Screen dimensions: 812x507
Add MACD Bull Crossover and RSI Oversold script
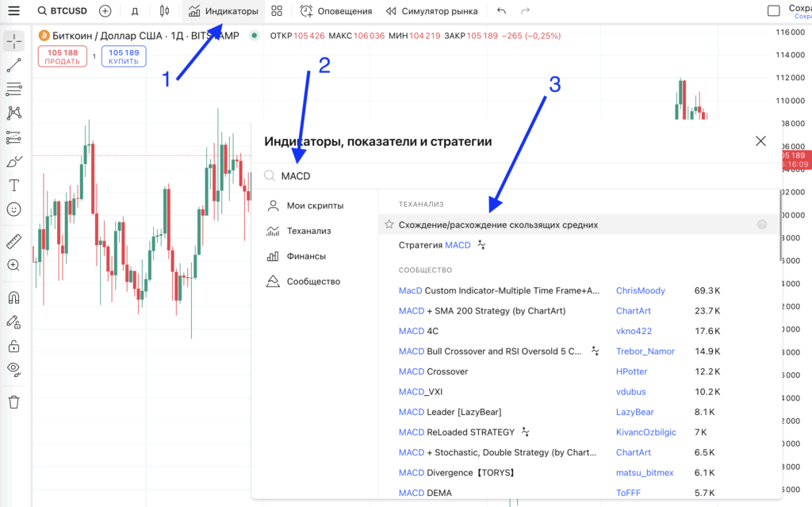point(490,351)
